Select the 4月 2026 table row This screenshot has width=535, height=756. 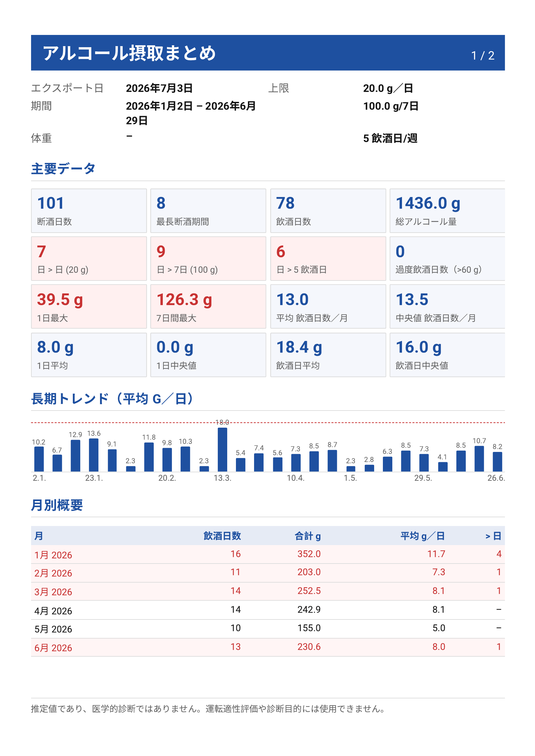click(268, 610)
